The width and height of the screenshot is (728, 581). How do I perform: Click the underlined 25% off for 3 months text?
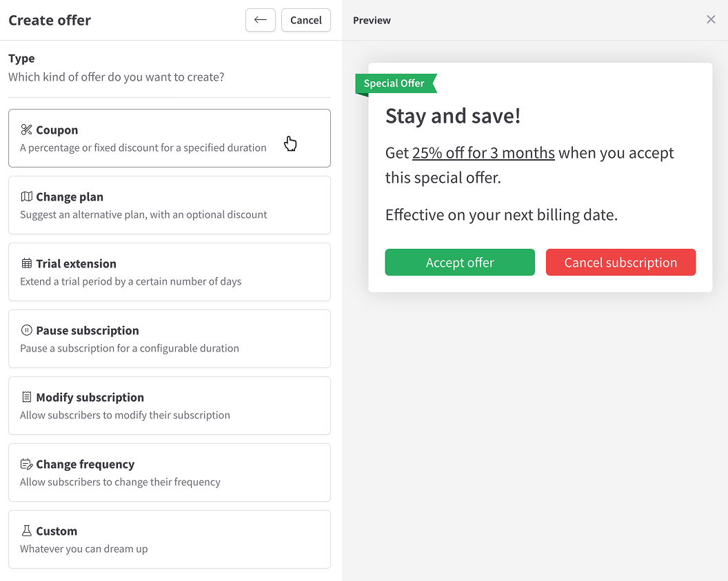[x=483, y=153]
